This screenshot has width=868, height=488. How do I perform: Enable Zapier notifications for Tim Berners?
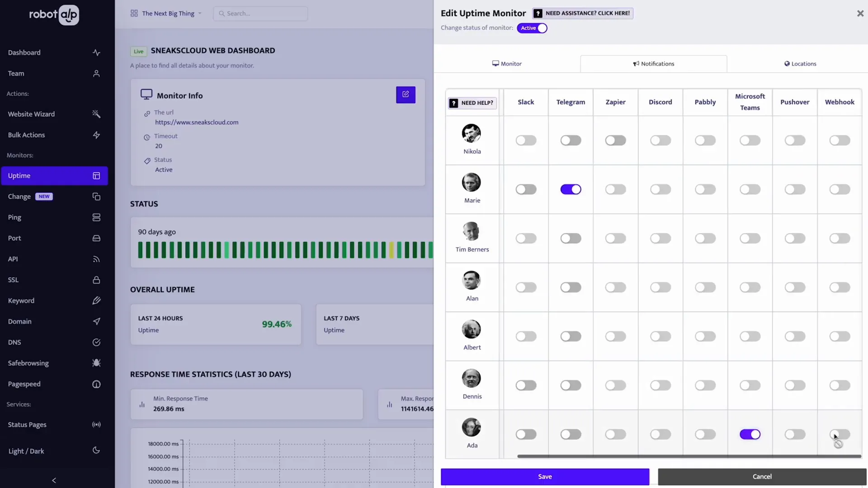pos(615,238)
